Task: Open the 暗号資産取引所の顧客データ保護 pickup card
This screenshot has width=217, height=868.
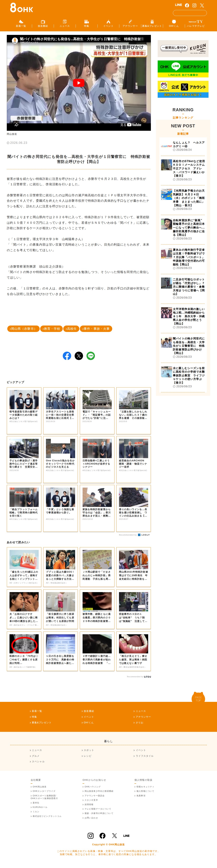Action: pos(24,410)
